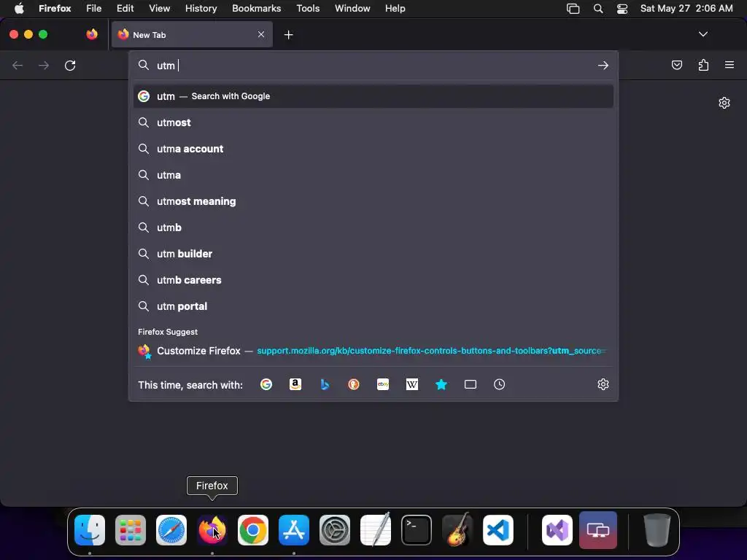Viewport: 747px width, 560px height.
Task: Open TextEdit from the Dock
Action: tap(376, 529)
